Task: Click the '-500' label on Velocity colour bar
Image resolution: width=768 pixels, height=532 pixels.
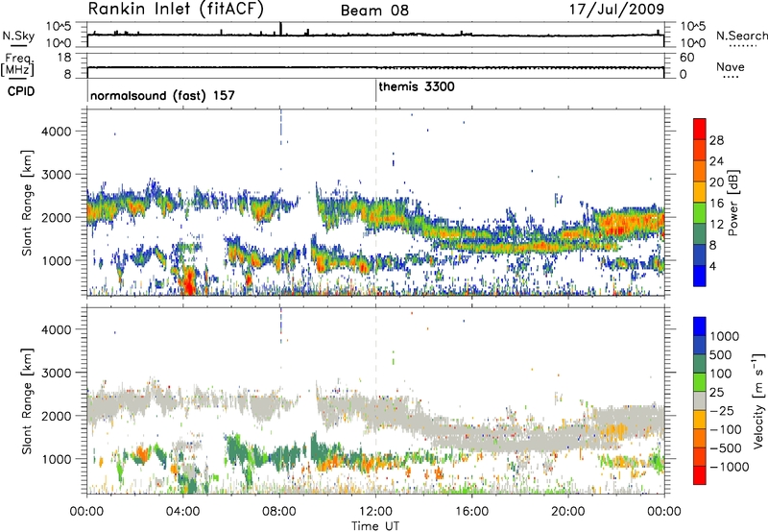Action: click(x=726, y=447)
